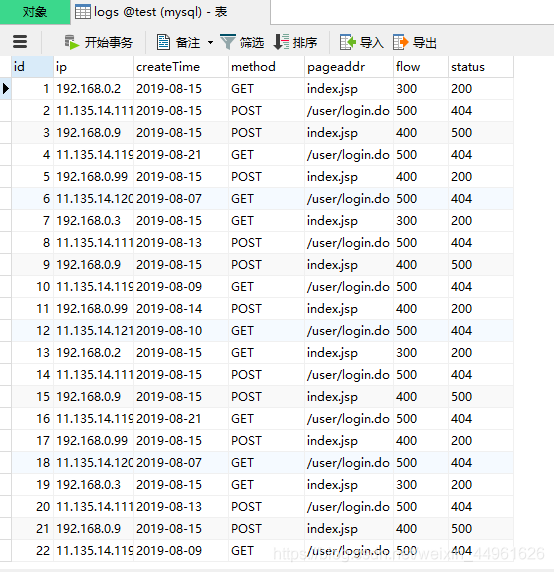Select status cell 200 in row 7
Screen dimensions: 554x572
pyautogui.click(x=481, y=221)
